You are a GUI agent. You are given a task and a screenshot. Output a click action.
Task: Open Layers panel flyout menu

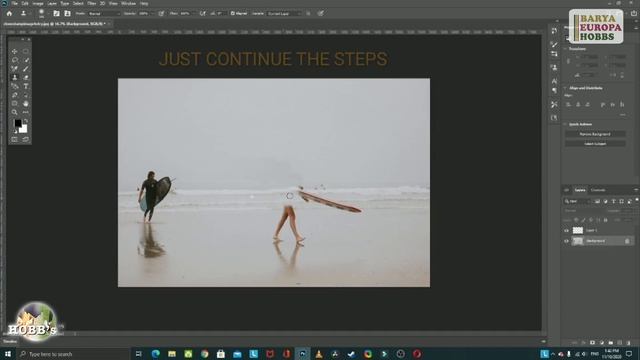coord(636,190)
